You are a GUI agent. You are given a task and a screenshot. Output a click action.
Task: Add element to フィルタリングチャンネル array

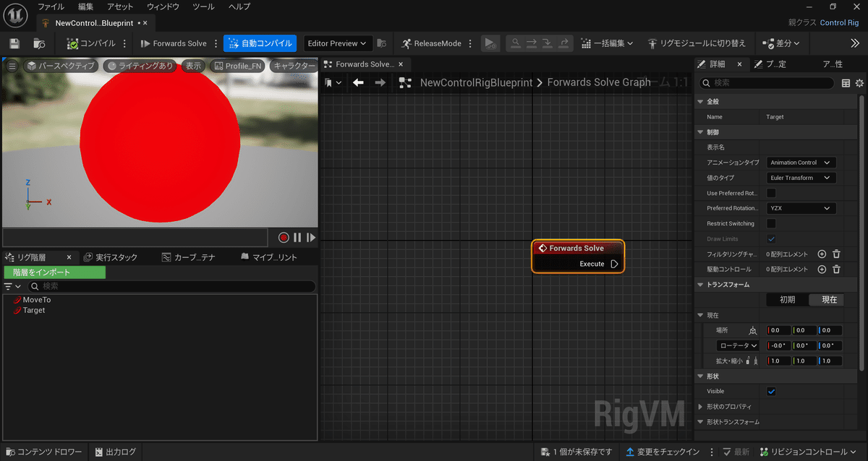click(822, 254)
